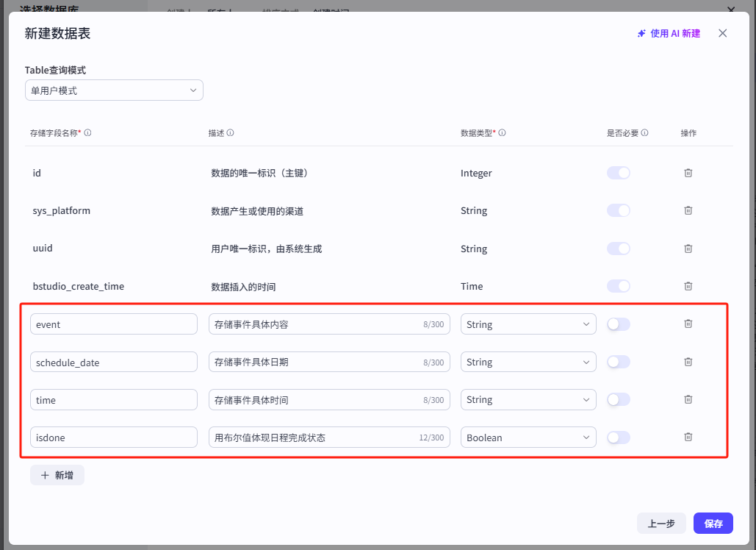Click trash icon in sys_platform row
Viewport: 756px width, 550px height.
click(688, 210)
